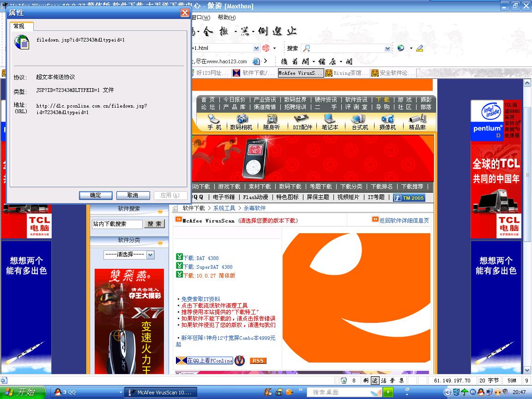Click the 手机 category icon

click(214, 122)
